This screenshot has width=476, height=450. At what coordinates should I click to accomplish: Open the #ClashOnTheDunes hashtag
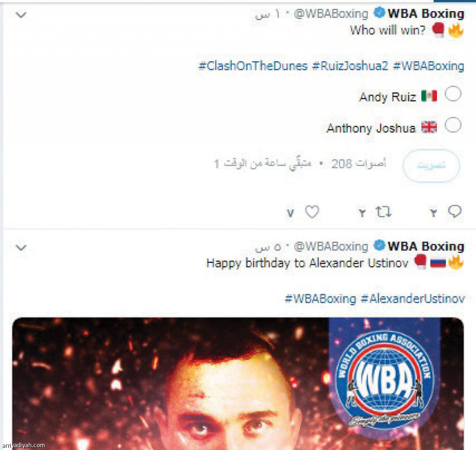[x=253, y=66]
